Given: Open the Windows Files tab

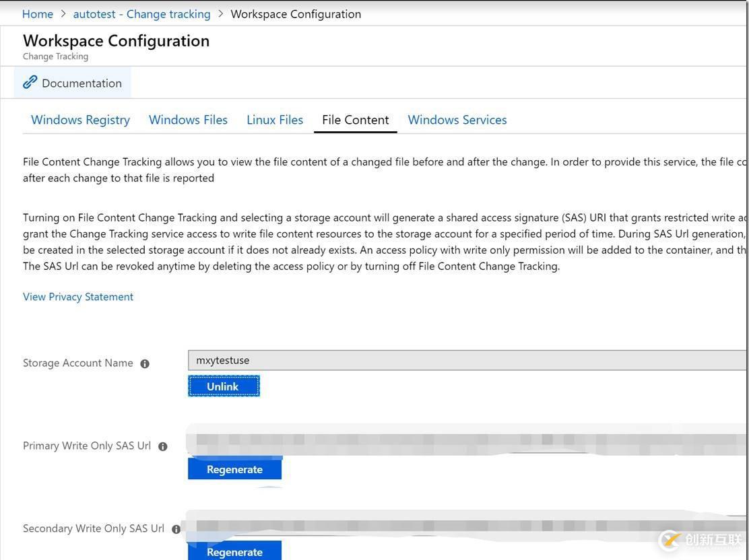Looking at the screenshot, I should 188,120.
